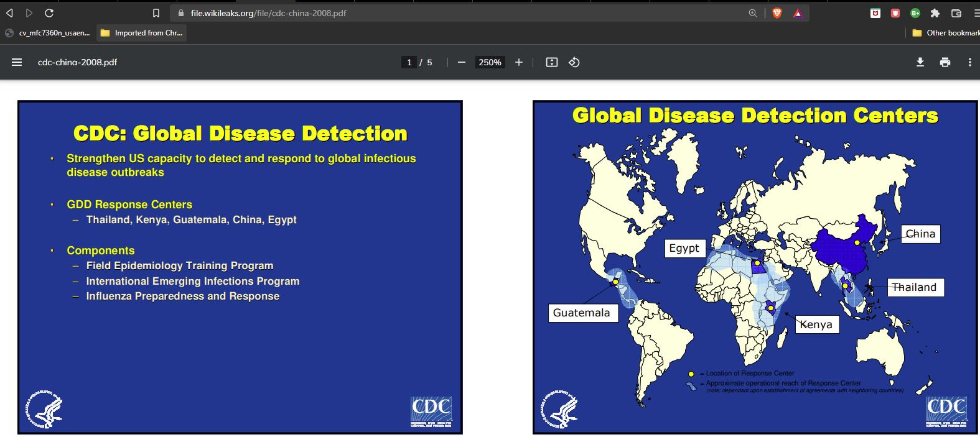
Task: Click the CDC logo on the map slide
Action: pyautogui.click(x=946, y=412)
